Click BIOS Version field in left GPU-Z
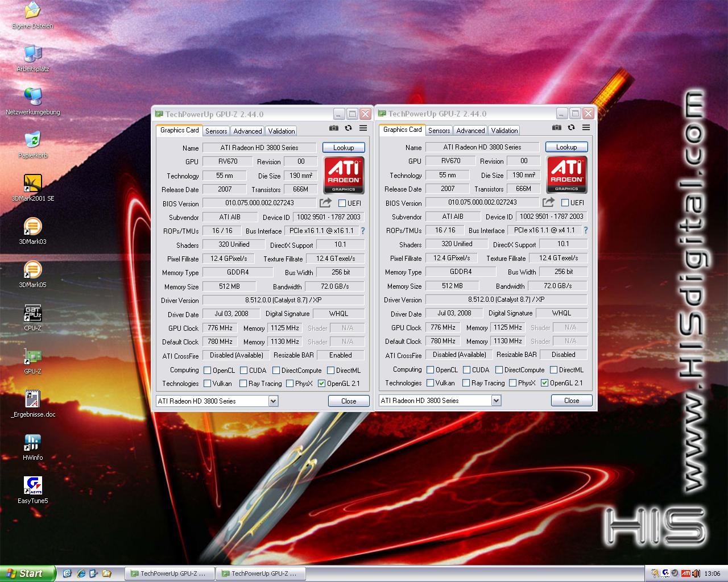This screenshot has height=582, width=728. click(x=259, y=203)
